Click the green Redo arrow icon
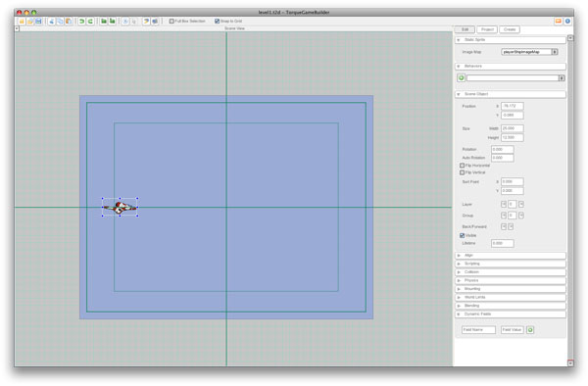Image resolution: width=588 pixels, height=386 pixels. point(90,21)
